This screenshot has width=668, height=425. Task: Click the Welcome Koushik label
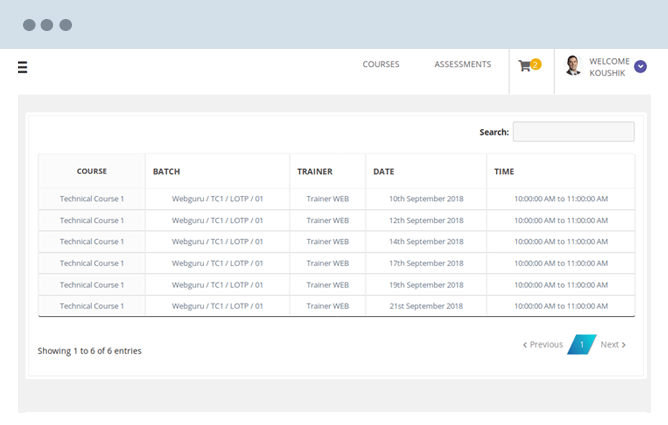[x=609, y=67]
